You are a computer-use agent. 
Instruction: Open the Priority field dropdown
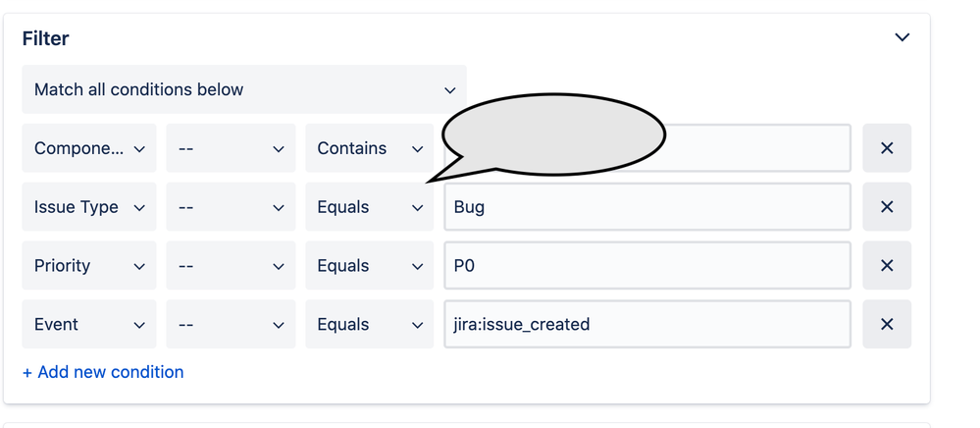point(89,266)
